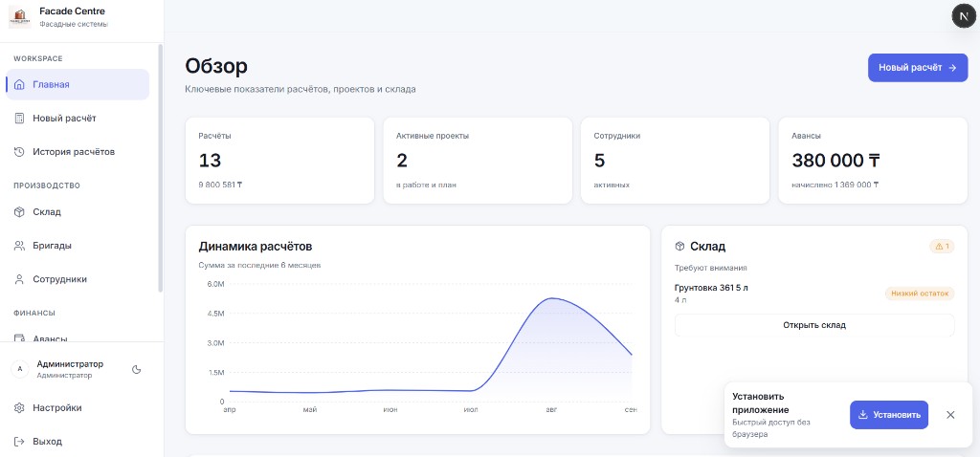
Task: Click the Открыть склад button
Action: (814, 325)
